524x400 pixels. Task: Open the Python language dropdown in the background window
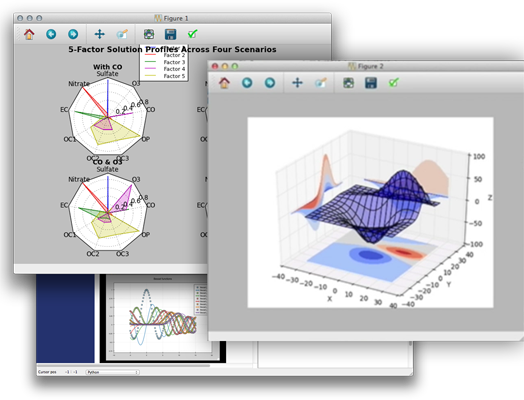click(x=113, y=372)
